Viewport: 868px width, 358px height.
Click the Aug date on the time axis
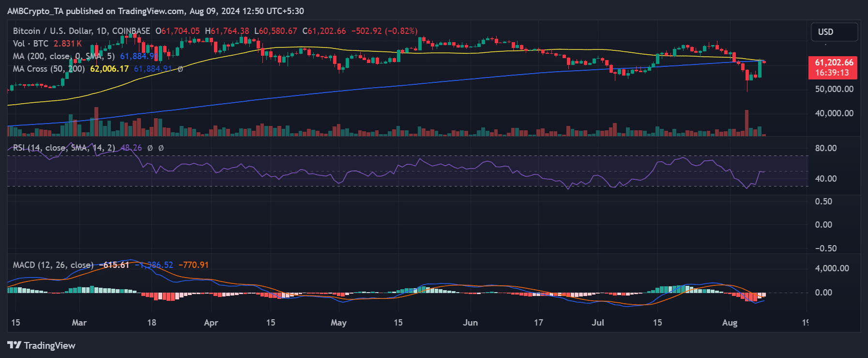[730, 323]
